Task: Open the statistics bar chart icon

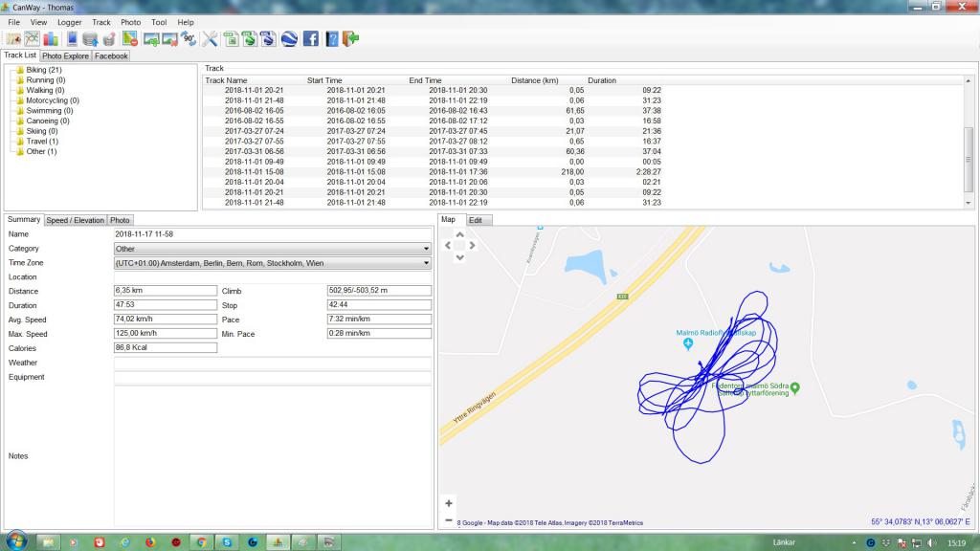Action: coord(51,39)
